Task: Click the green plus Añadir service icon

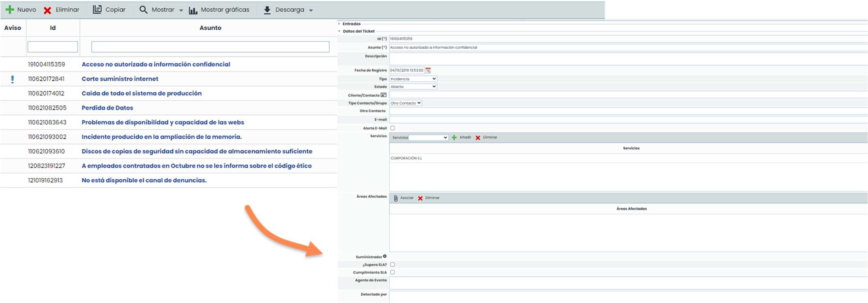Action: (454, 138)
